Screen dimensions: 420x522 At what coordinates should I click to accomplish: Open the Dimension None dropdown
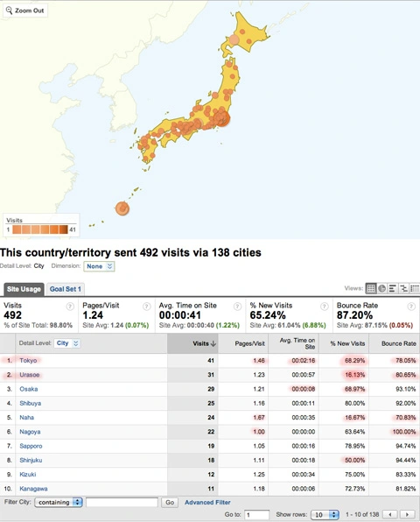pyautogui.click(x=99, y=266)
